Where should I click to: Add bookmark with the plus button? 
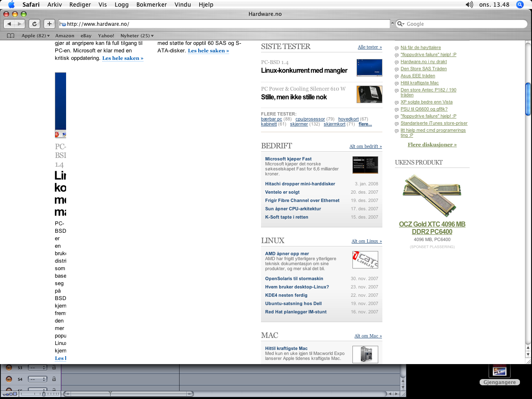tap(49, 24)
